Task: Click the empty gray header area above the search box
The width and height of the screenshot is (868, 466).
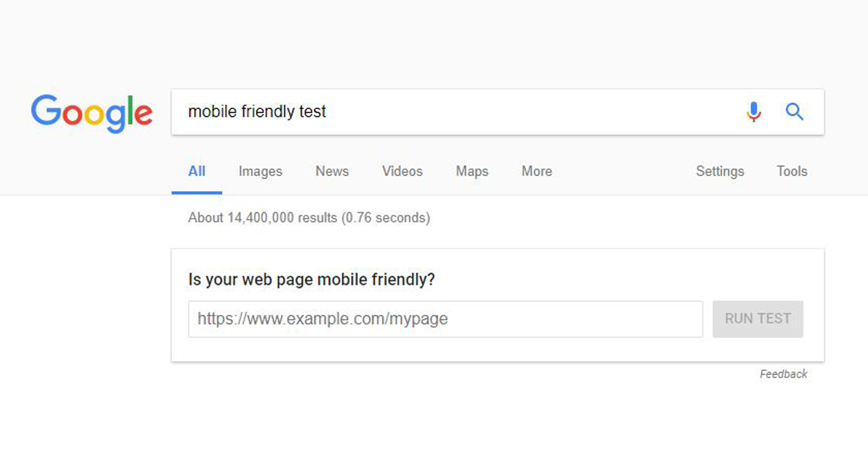Action: [x=436, y=44]
